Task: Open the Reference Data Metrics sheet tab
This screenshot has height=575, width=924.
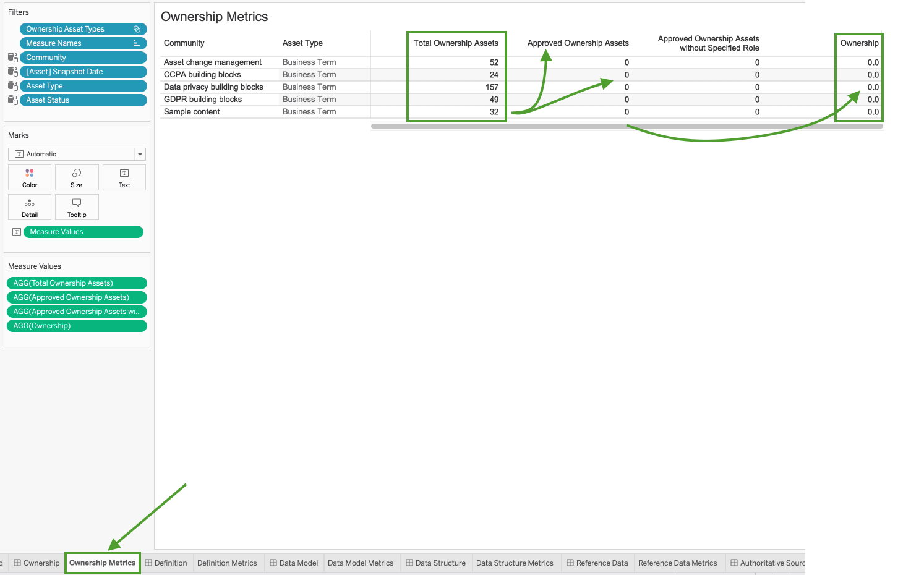Action: (x=677, y=563)
